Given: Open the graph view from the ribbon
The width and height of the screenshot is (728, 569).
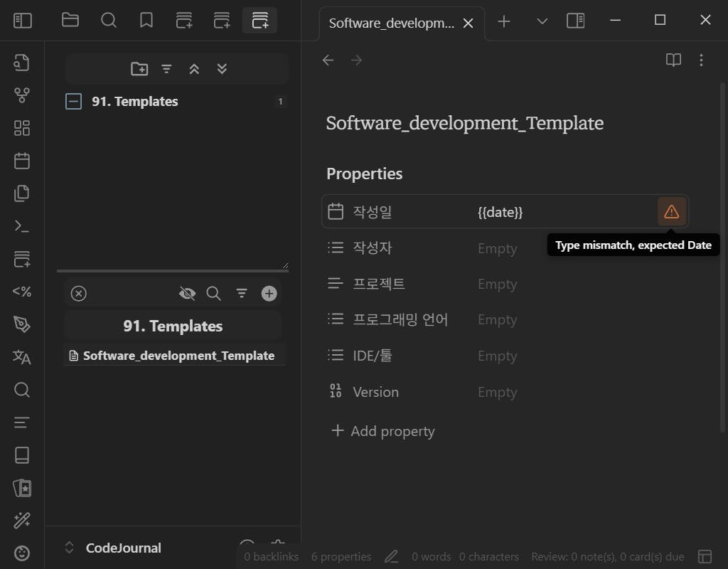Looking at the screenshot, I should click(22, 95).
